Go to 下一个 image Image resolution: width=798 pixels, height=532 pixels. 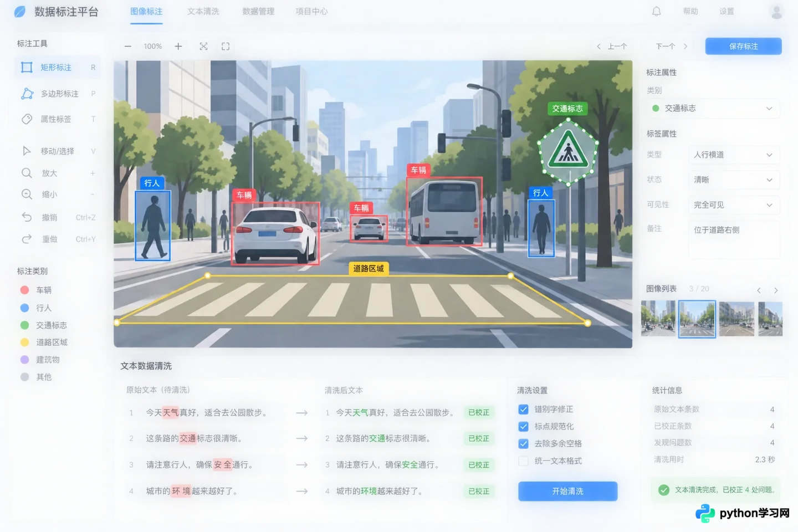[x=671, y=47]
